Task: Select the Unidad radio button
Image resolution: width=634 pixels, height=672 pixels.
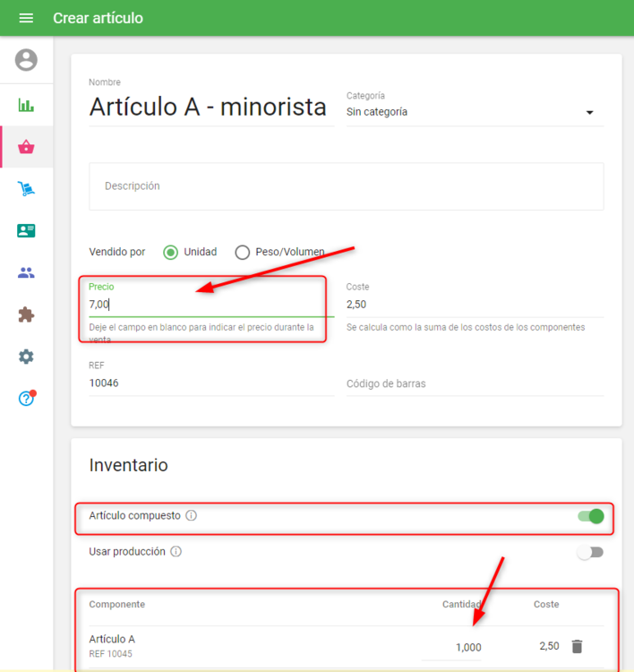Action: coord(170,253)
